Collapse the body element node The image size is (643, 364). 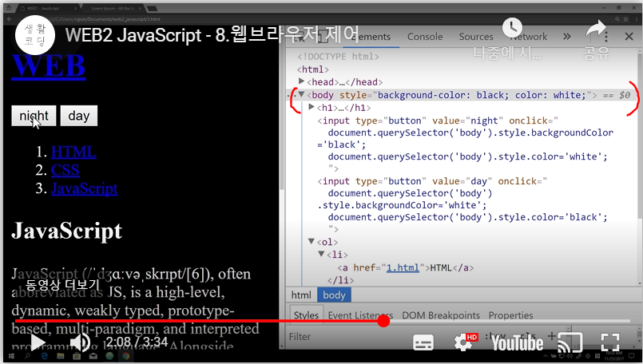[x=301, y=95]
